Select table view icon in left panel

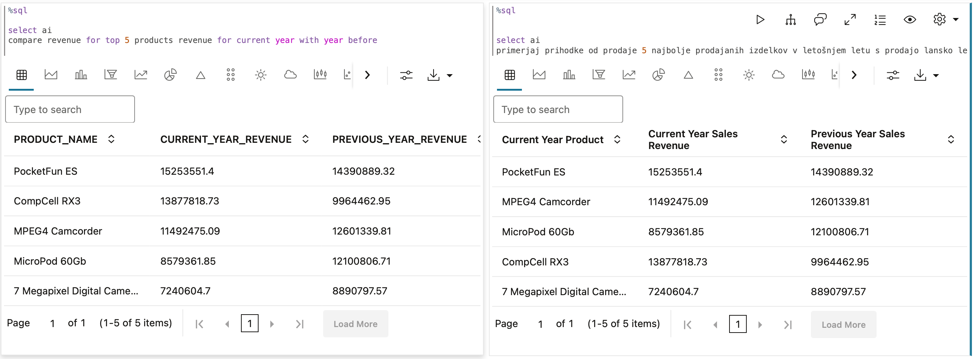coord(22,75)
